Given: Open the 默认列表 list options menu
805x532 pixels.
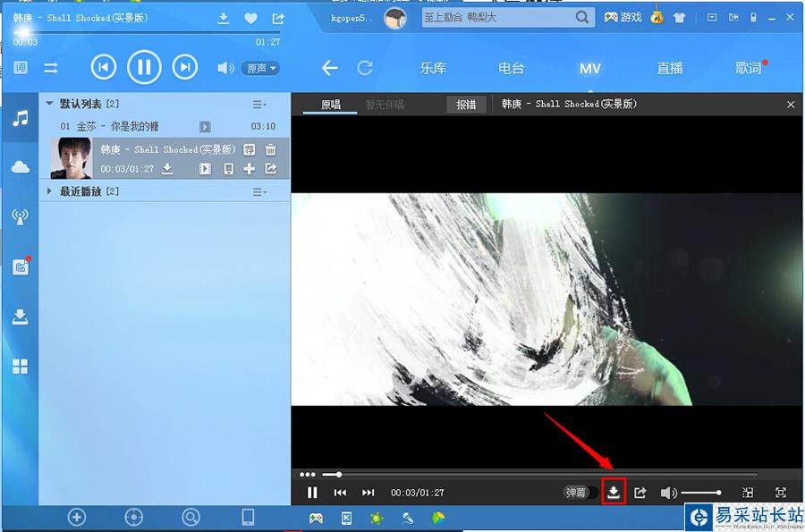Looking at the screenshot, I should [x=259, y=105].
